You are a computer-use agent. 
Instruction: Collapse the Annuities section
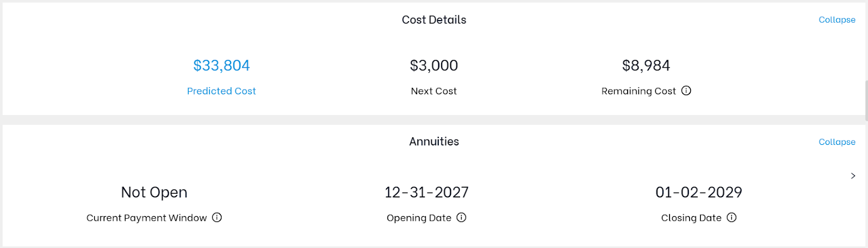(x=837, y=142)
